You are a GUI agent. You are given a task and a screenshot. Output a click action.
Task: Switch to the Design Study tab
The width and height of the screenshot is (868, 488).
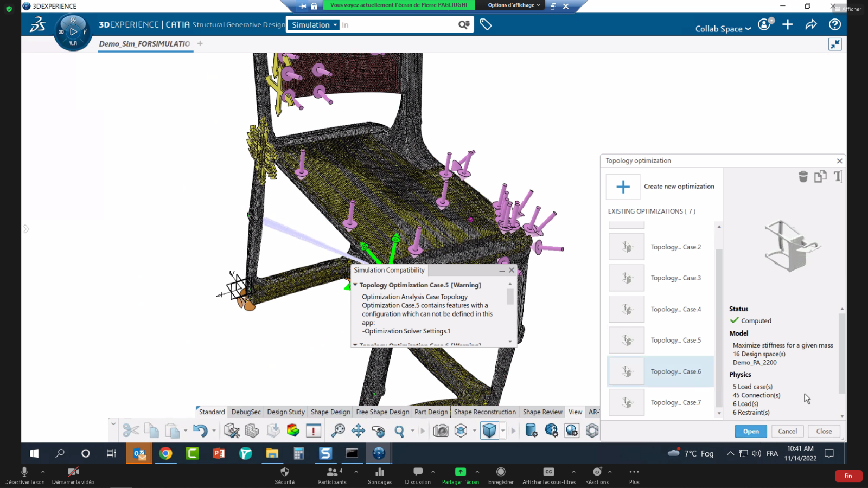coord(286,412)
